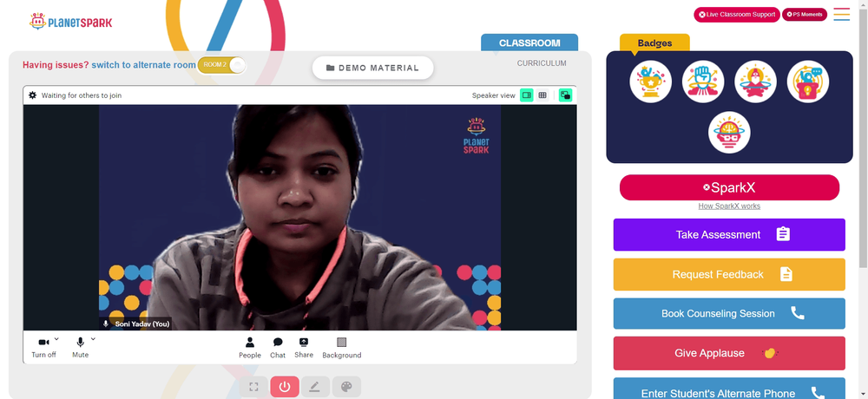Toggle the ROOM 2 alternate room switch
Screen dimensions: 868x399
coord(221,65)
